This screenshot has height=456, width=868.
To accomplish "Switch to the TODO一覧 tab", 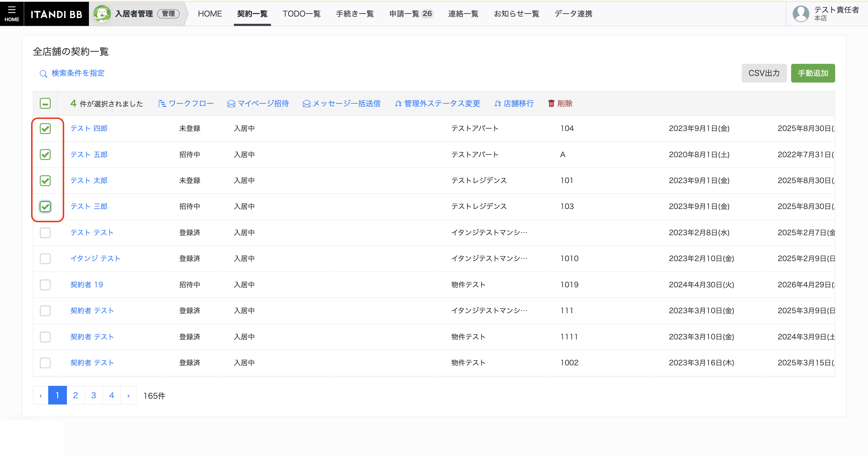I will click(x=302, y=14).
